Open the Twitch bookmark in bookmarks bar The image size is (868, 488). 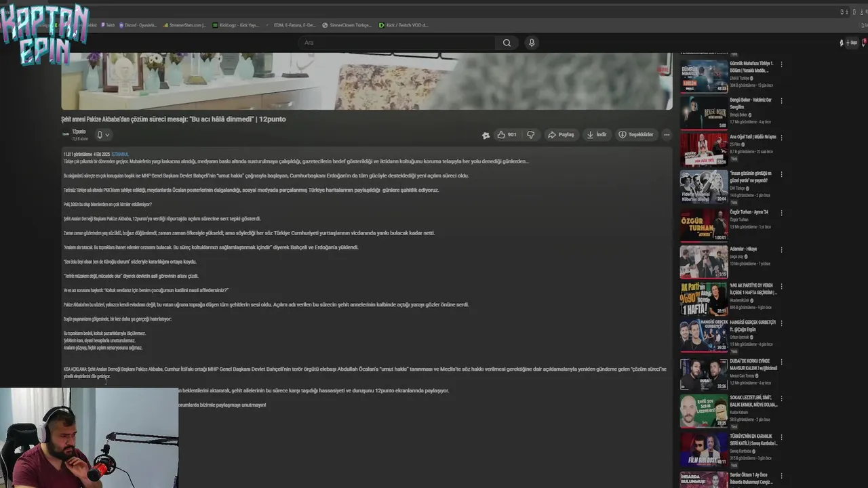(x=108, y=25)
